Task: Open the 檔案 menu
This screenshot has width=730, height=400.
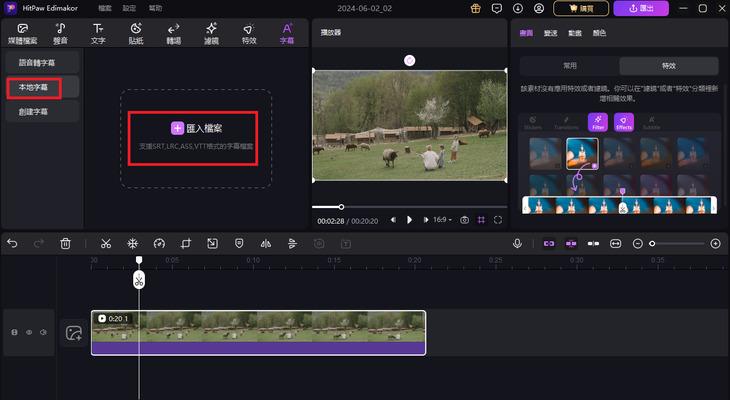Action: [x=106, y=8]
